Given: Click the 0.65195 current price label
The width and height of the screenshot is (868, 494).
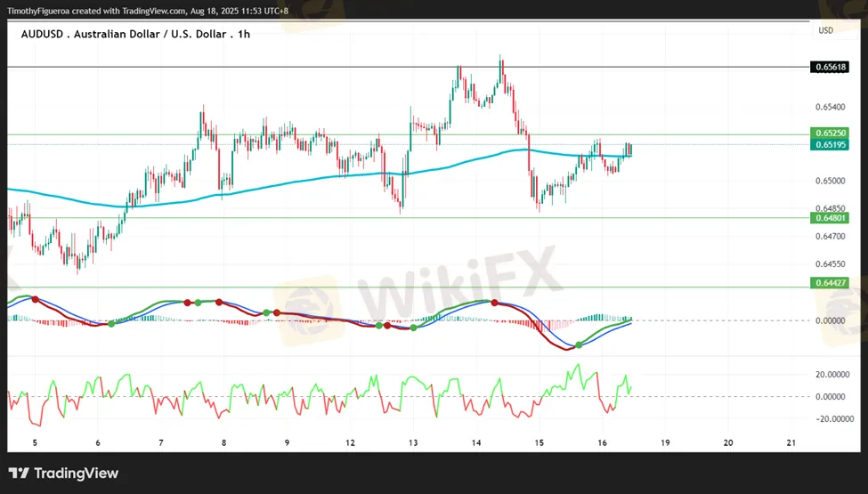Looking at the screenshot, I should [x=830, y=144].
